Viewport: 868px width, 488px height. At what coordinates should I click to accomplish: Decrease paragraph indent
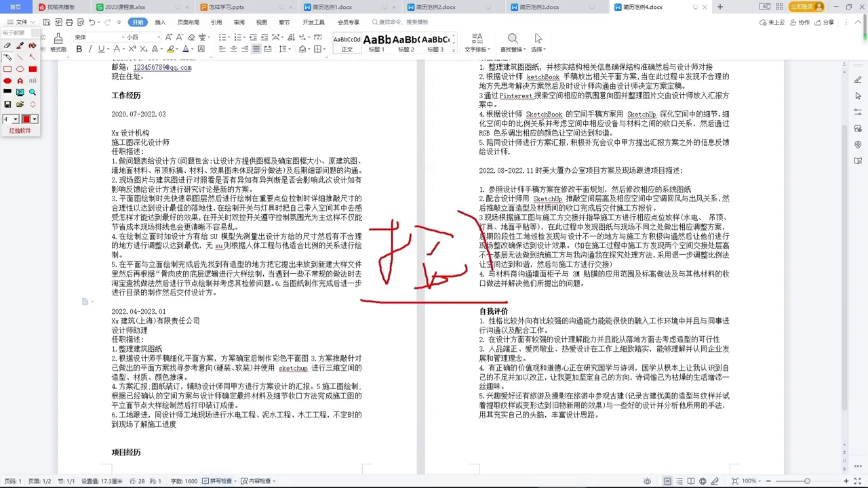(x=253, y=37)
